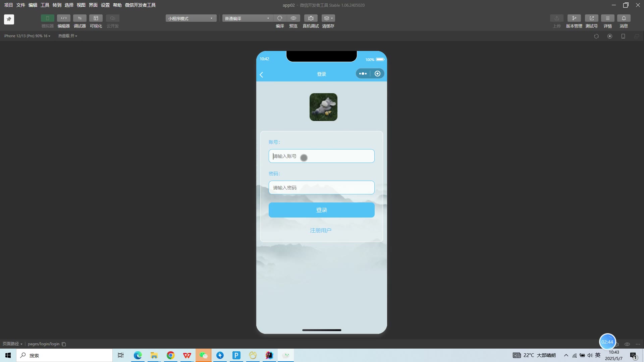Expand the 普通编译 compile mode dropdown
The width and height of the screenshot is (644, 362).
point(247,18)
